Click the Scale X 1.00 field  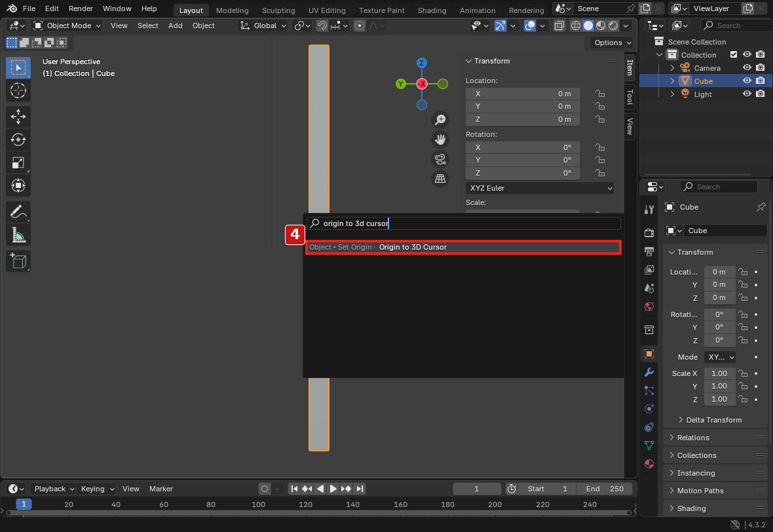[719, 373]
